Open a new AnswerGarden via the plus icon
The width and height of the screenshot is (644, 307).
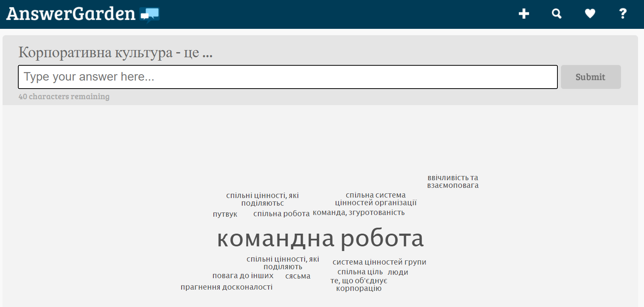(x=524, y=14)
